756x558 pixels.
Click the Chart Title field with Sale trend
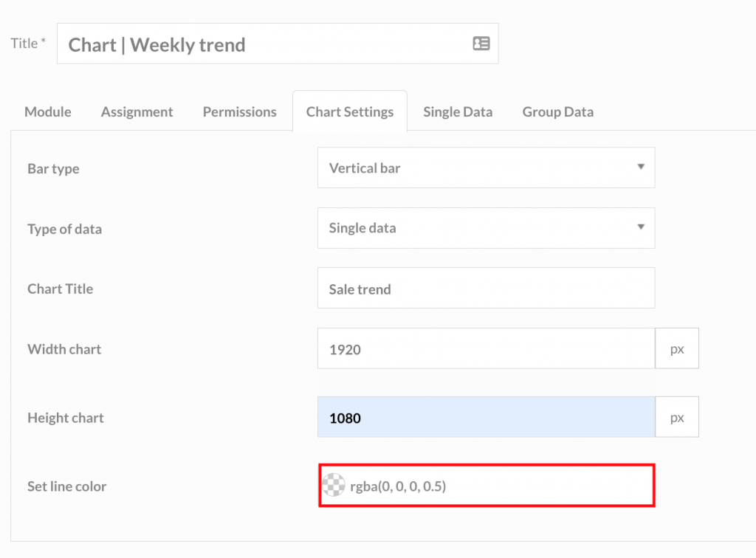coord(486,288)
